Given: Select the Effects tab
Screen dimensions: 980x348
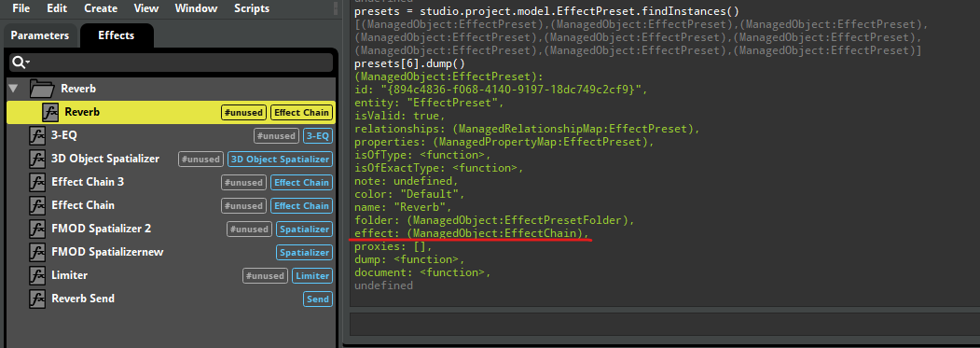Looking at the screenshot, I should coord(117,35).
